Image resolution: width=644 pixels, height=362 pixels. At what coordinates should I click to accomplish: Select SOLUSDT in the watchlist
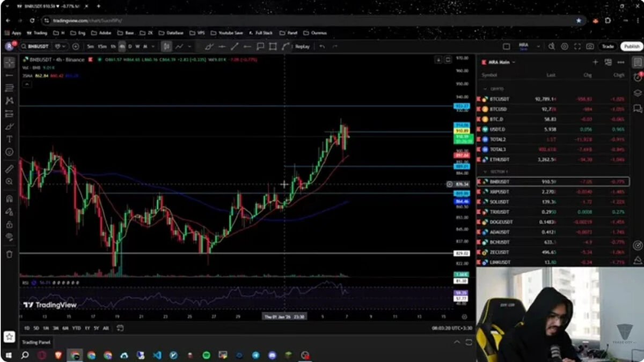(553, 202)
